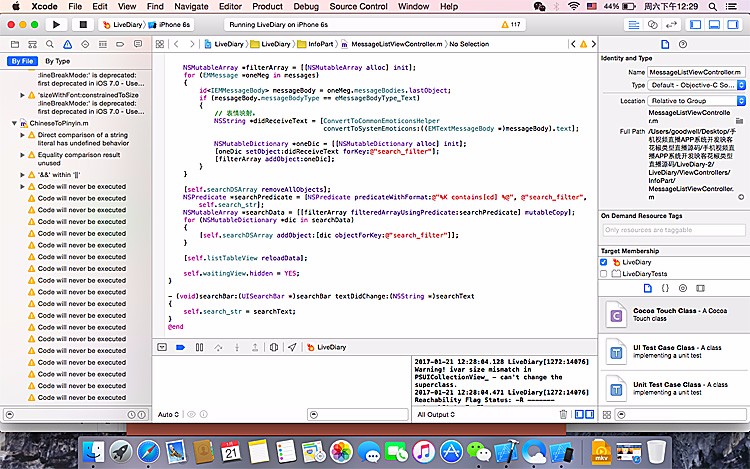Open the file Type dropdown
The image size is (750, 469).
coord(695,86)
